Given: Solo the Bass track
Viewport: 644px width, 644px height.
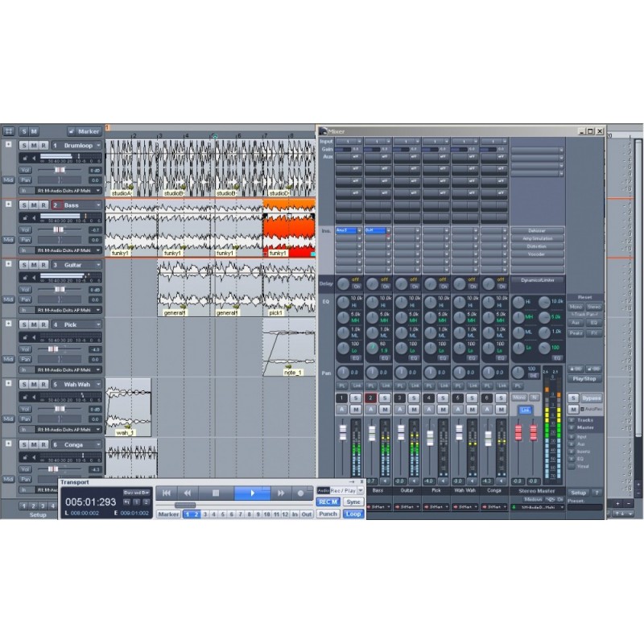Looking at the screenshot, I should 23,204.
